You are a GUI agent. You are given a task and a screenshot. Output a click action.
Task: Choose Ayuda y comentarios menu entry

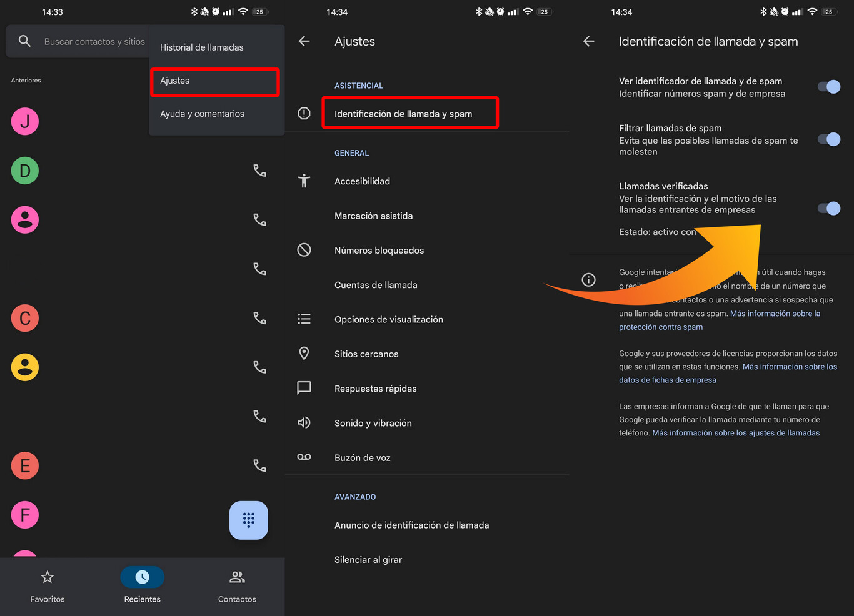(202, 114)
